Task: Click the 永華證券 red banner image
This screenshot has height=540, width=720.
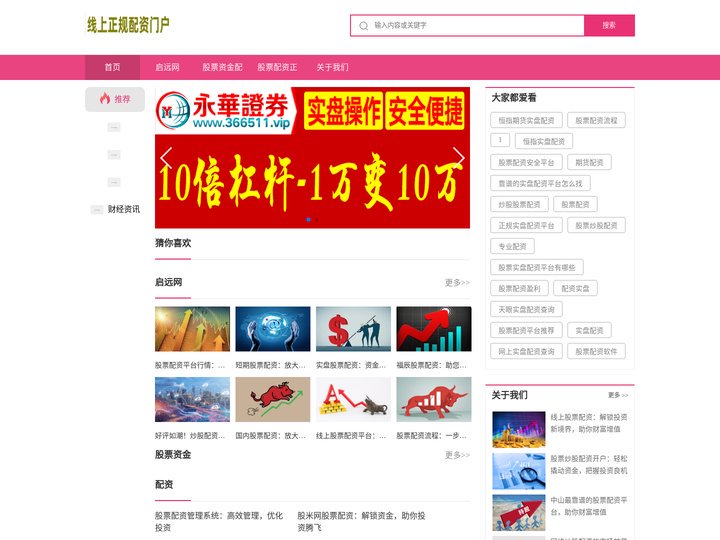Action: pyautogui.click(x=312, y=158)
